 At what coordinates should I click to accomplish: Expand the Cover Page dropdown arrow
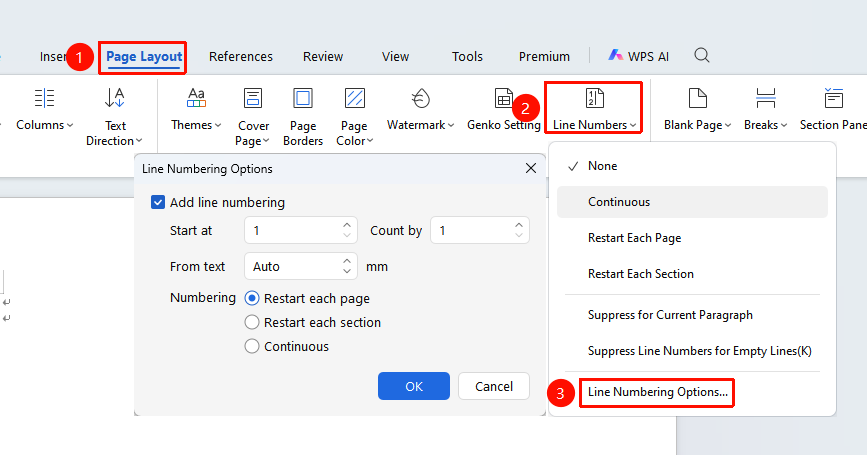point(266,141)
